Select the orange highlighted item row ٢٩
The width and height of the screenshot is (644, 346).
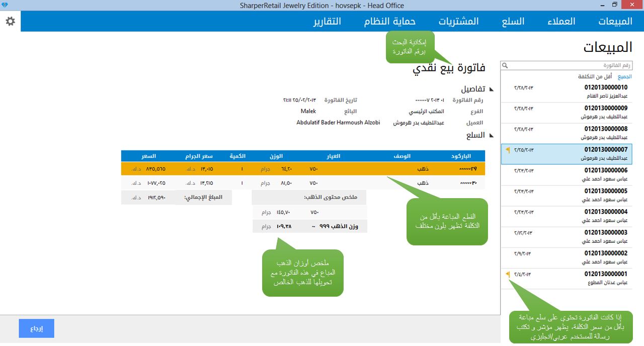coord(303,169)
